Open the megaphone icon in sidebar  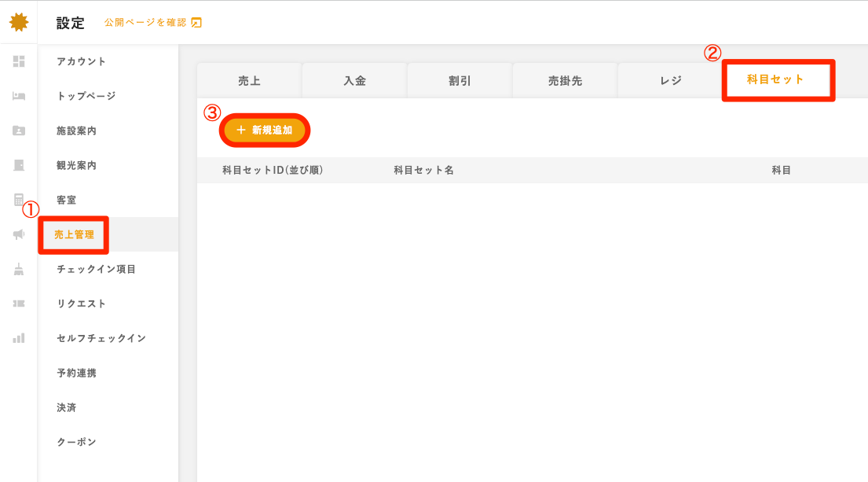[x=19, y=234]
